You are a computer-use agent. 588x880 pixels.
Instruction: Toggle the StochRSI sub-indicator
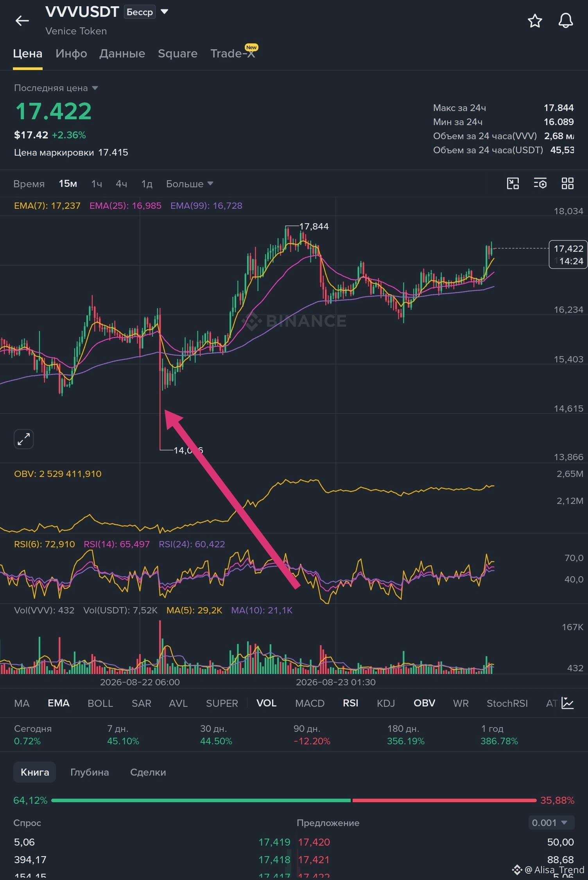point(507,703)
